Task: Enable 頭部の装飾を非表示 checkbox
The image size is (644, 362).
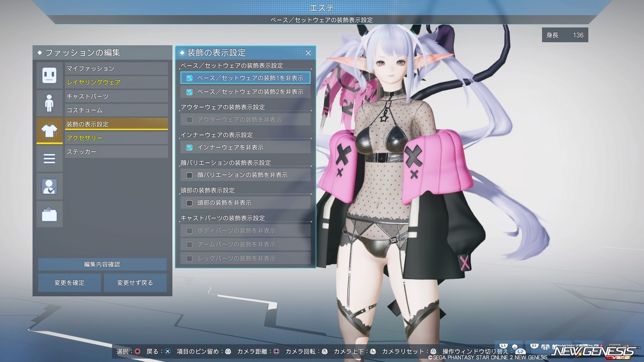Action: [189, 203]
